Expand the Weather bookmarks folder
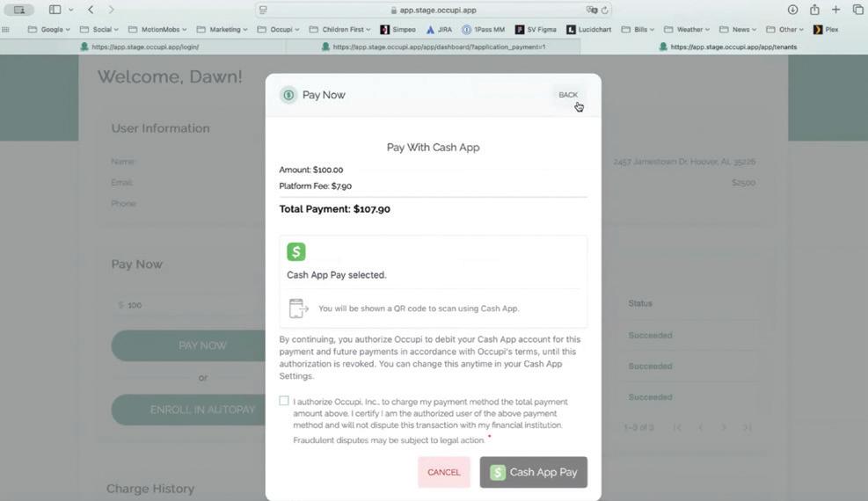868x501 pixels. click(687, 29)
